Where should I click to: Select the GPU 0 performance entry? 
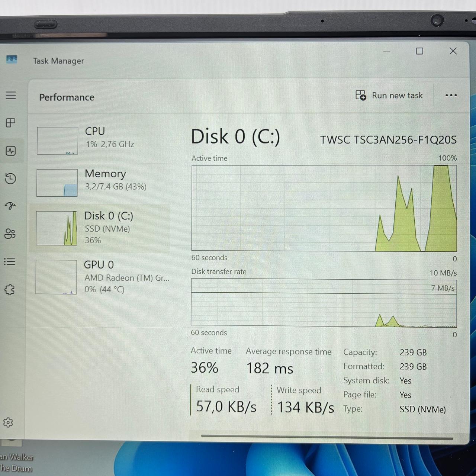100,277
